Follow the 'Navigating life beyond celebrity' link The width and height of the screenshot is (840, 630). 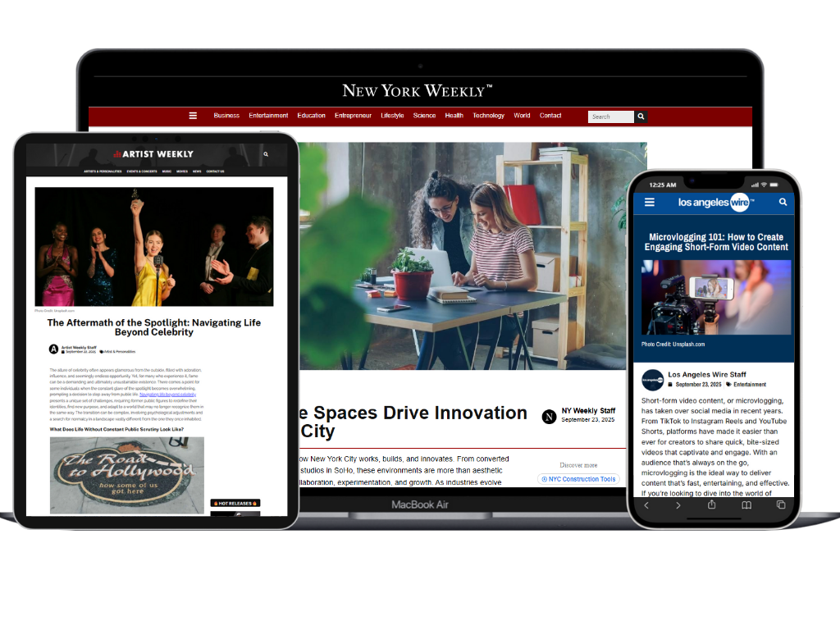pyautogui.click(x=167, y=394)
